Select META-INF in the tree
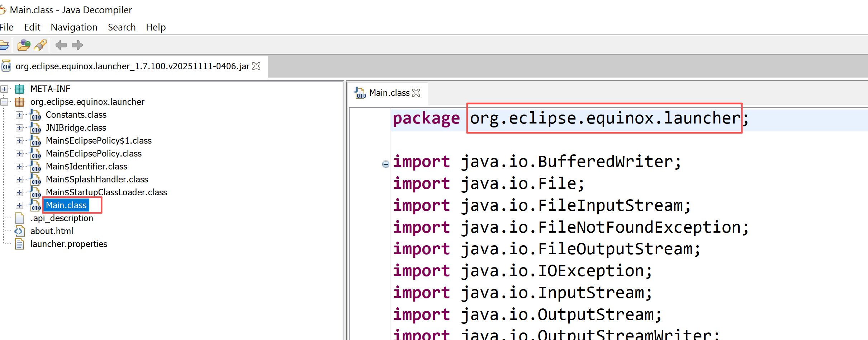 [x=51, y=89]
